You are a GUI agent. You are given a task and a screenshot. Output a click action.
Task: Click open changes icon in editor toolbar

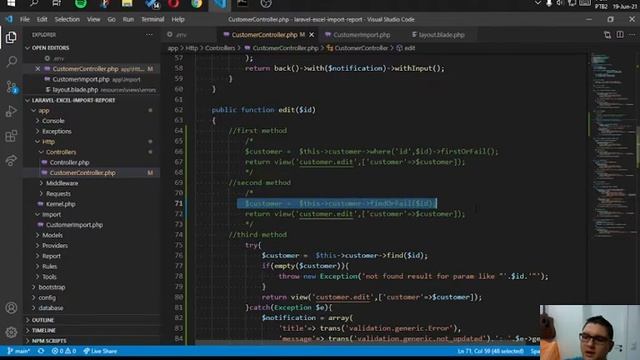[607, 35]
